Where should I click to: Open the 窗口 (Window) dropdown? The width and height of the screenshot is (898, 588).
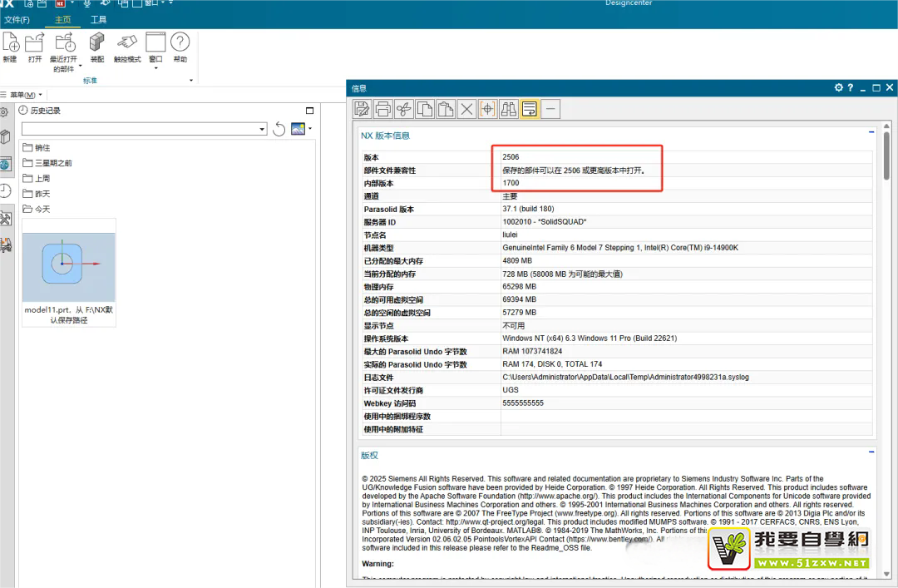pyautogui.click(x=155, y=67)
